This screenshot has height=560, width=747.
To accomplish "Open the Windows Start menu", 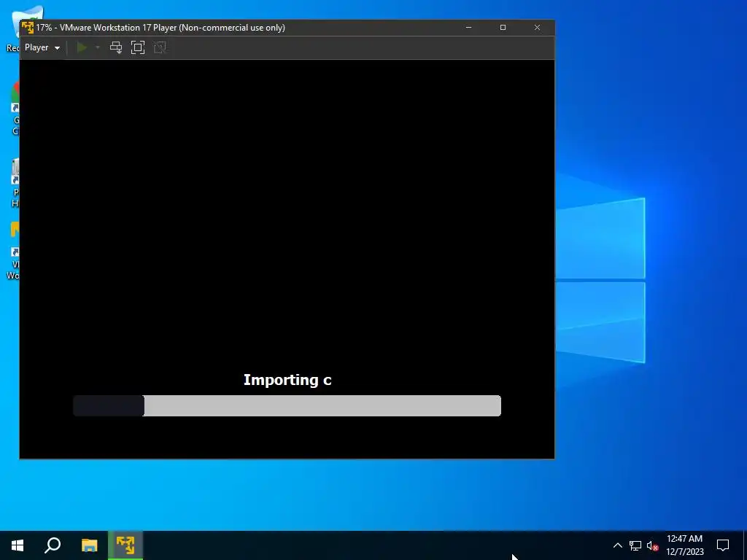I will tap(18, 545).
